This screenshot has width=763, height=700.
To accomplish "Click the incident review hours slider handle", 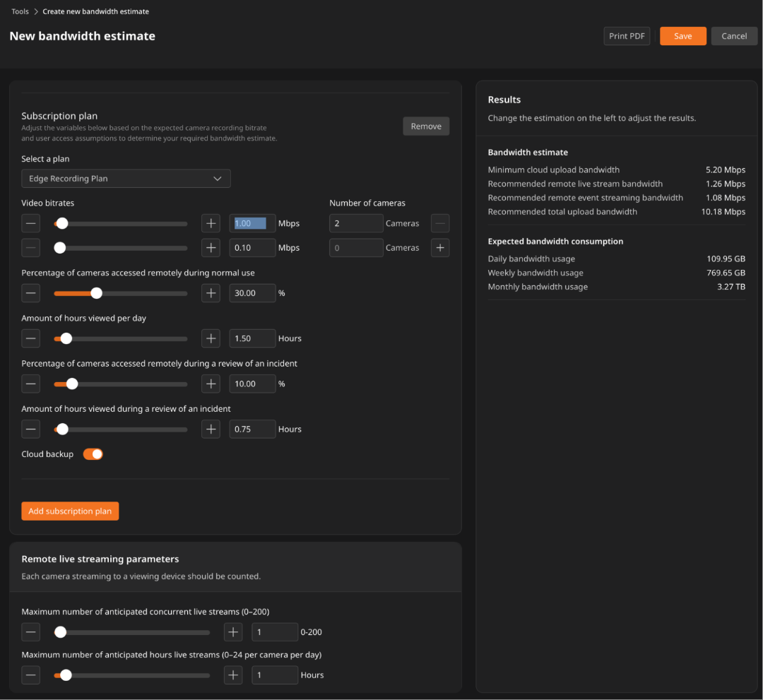I will [62, 429].
